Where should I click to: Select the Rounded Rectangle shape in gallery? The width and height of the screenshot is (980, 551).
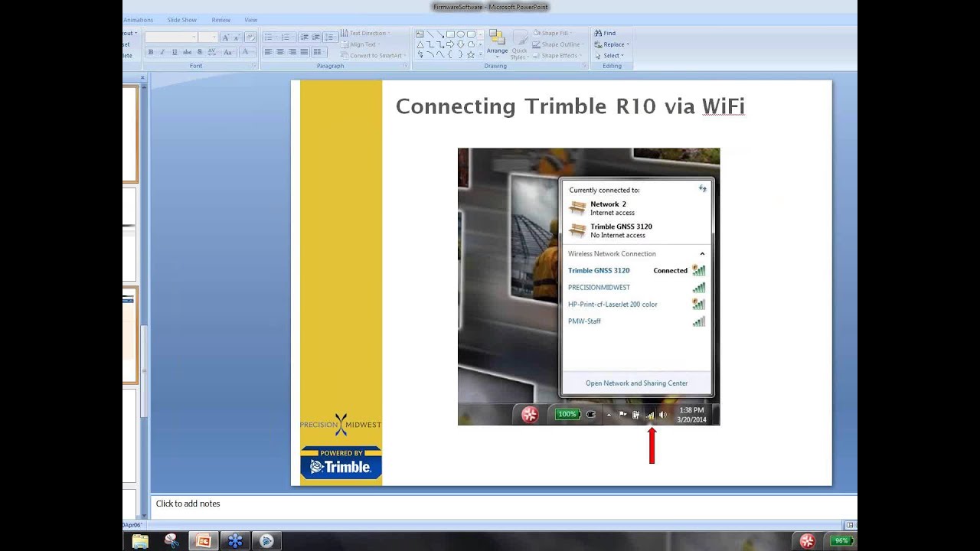[x=471, y=34]
